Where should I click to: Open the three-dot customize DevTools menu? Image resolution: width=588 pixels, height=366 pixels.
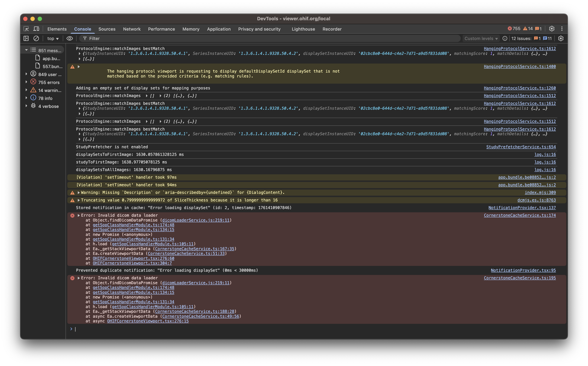(562, 29)
